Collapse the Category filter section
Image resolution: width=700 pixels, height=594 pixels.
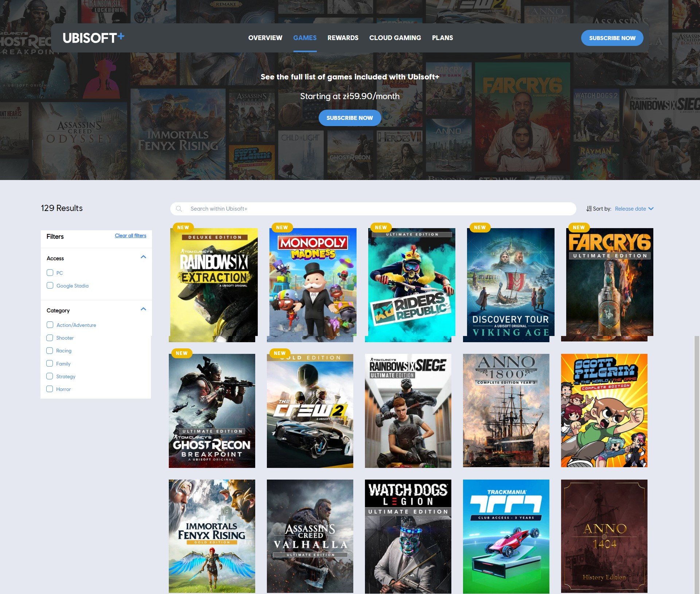coord(143,309)
